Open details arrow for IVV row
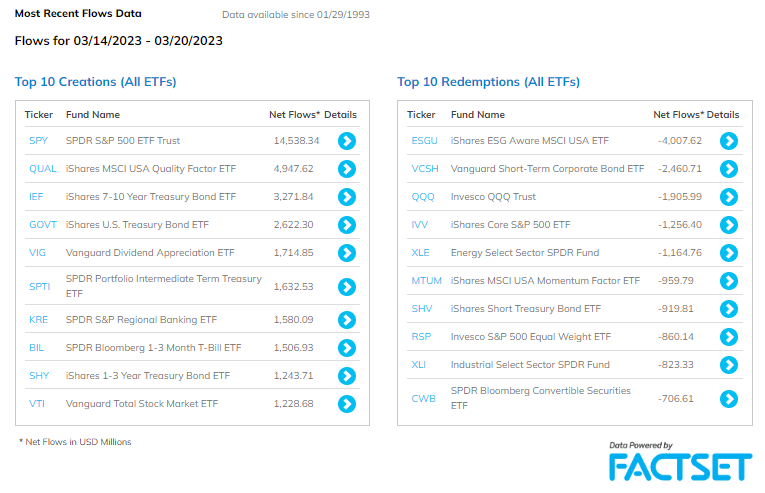The width and height of the screenshot is (765, 493). click(729, 225)
